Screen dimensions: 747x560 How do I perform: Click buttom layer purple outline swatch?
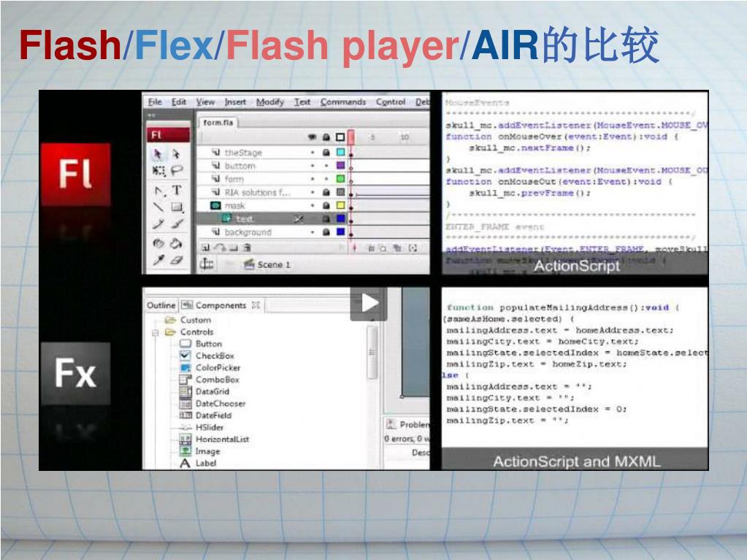tap(340, 165)
